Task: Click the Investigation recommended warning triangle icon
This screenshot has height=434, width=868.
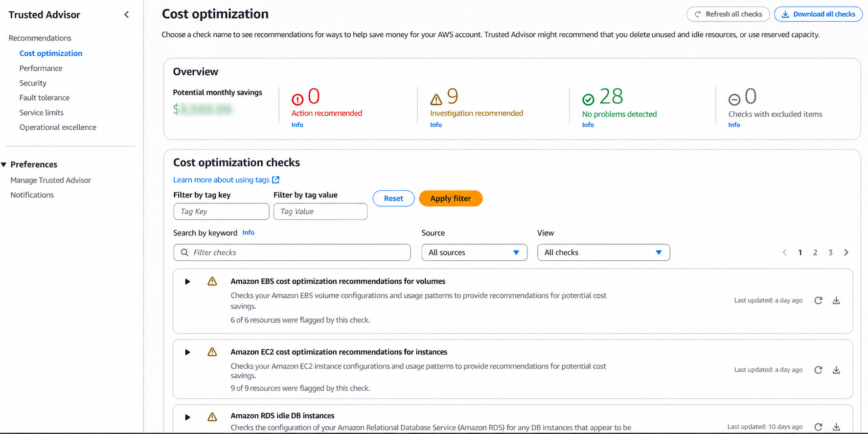Action: pyautogui.click(x=436, y=99)
